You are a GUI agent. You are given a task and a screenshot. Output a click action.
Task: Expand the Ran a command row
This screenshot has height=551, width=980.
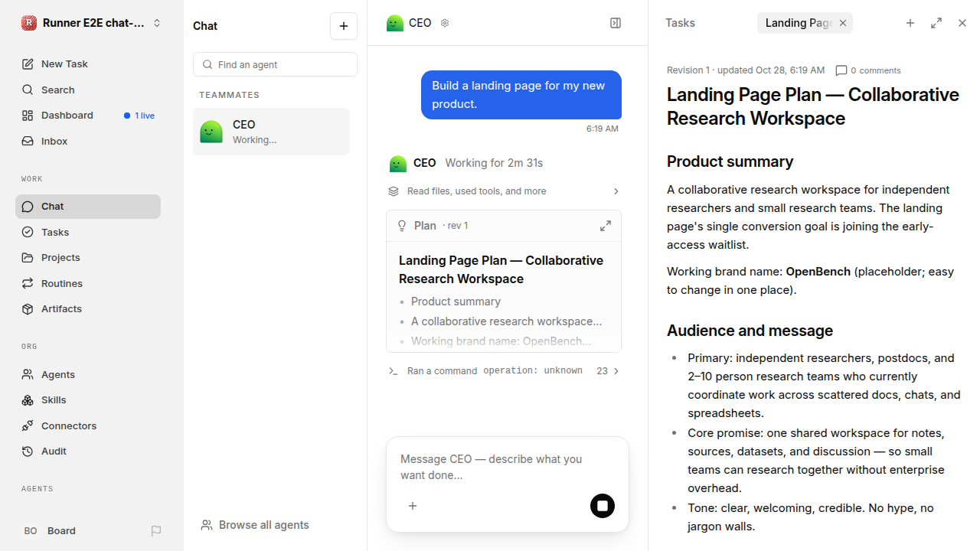pyautogui.click(x=504, y=371)
